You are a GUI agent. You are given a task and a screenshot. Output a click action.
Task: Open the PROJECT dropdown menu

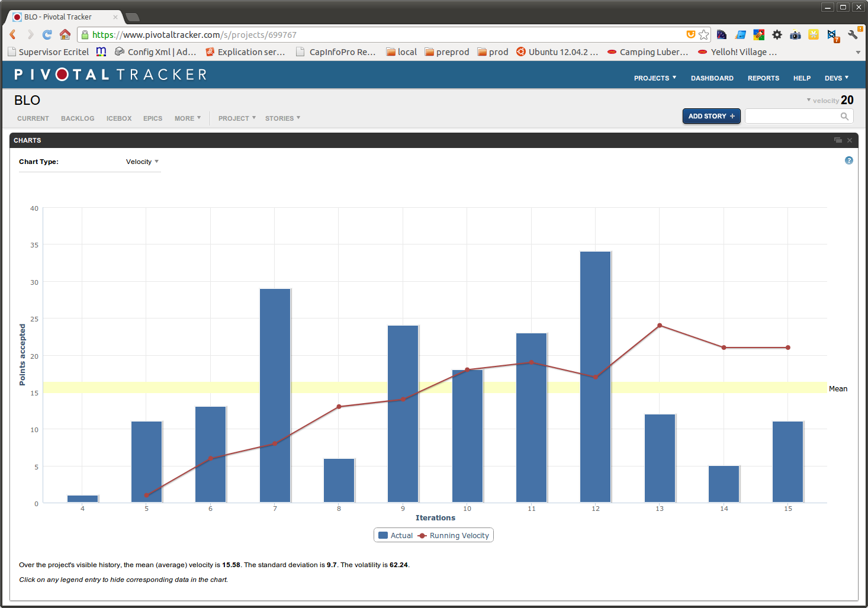coord(237,118)
